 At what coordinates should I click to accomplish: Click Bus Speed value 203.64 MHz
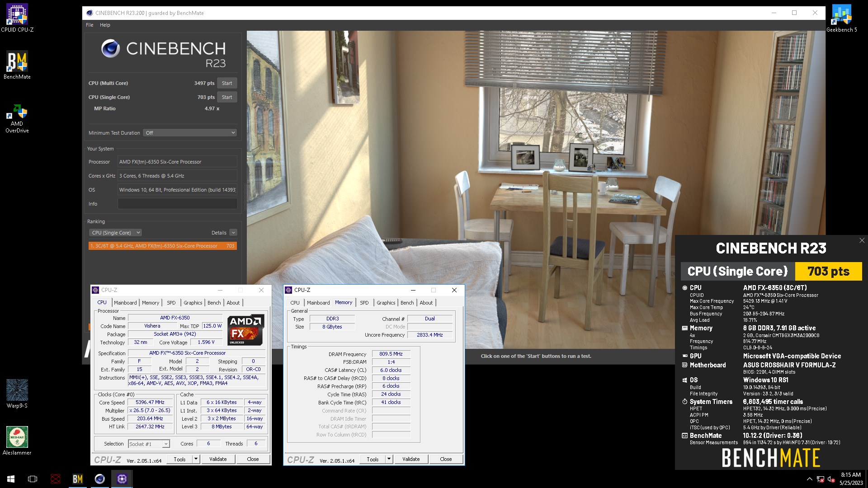150,419
